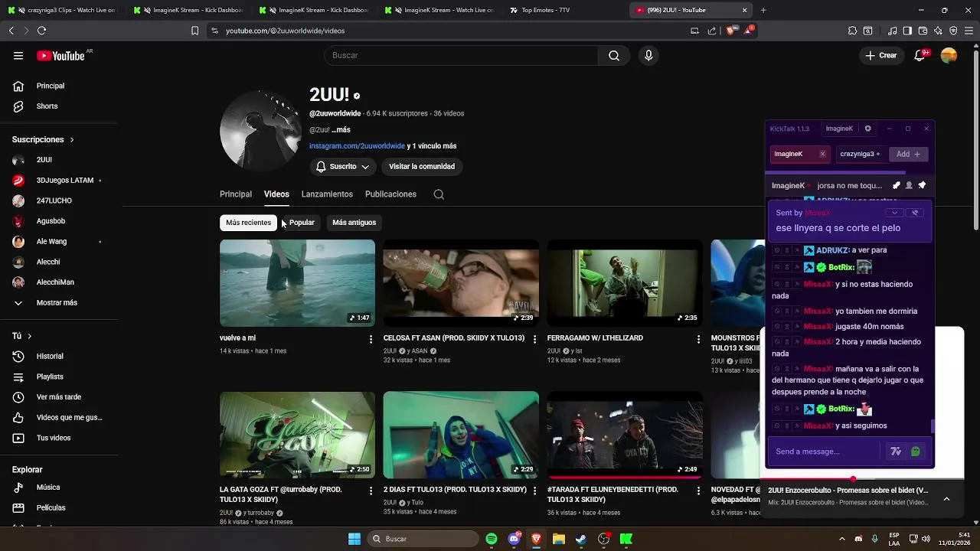Open the vuelve a mi video thumbnail
The image size is (980, 551).
pyautogui.click(x=297, y=283)
